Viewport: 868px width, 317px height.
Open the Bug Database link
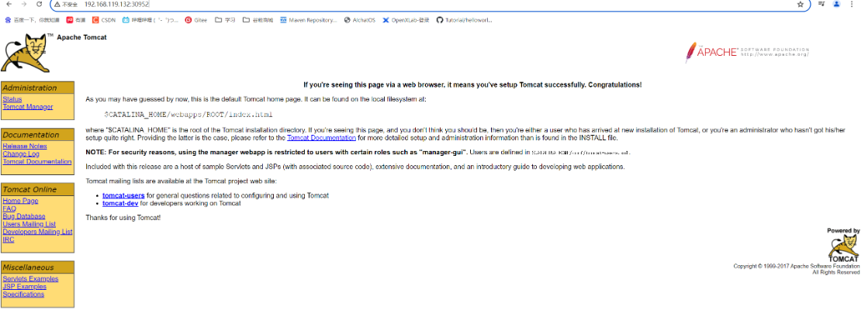24,216
